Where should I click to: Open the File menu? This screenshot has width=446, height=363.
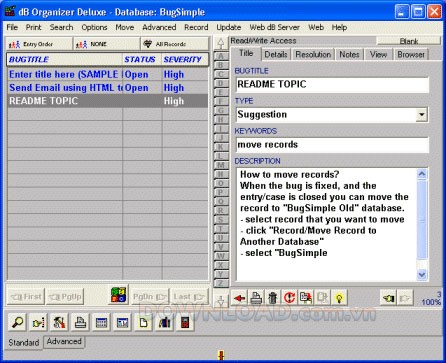[12, 27]
